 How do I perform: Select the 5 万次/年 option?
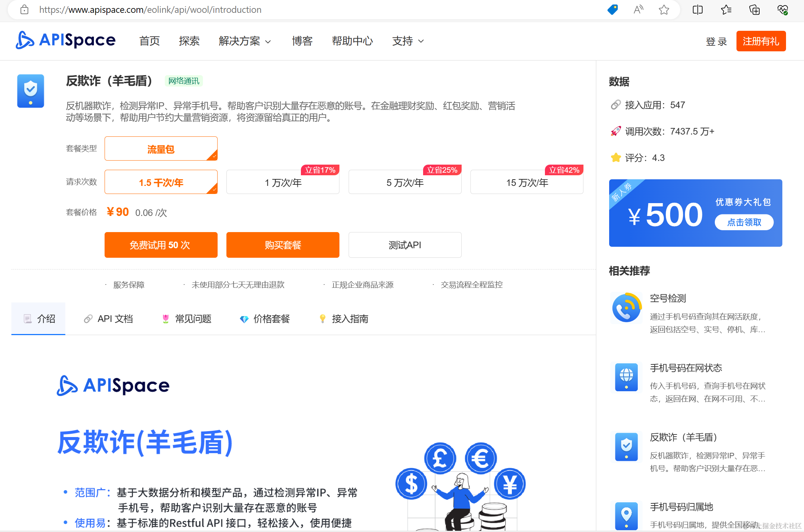coord(405,182)
